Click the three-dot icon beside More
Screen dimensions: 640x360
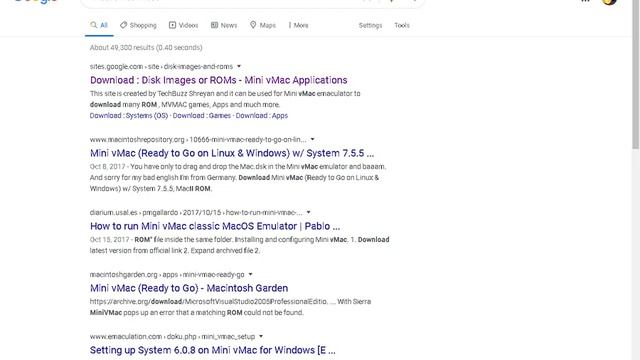coord(289,25)
